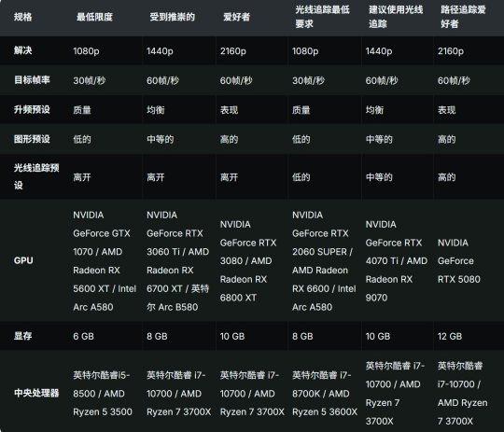Click the 图形预设 row label
The image size is (504, 432).
32,139
